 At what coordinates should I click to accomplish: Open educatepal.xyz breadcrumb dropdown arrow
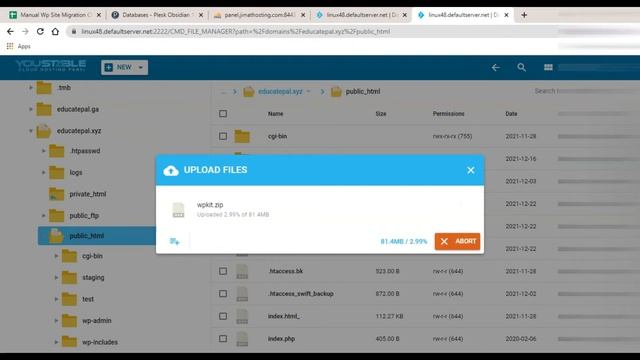coord(309,91)
